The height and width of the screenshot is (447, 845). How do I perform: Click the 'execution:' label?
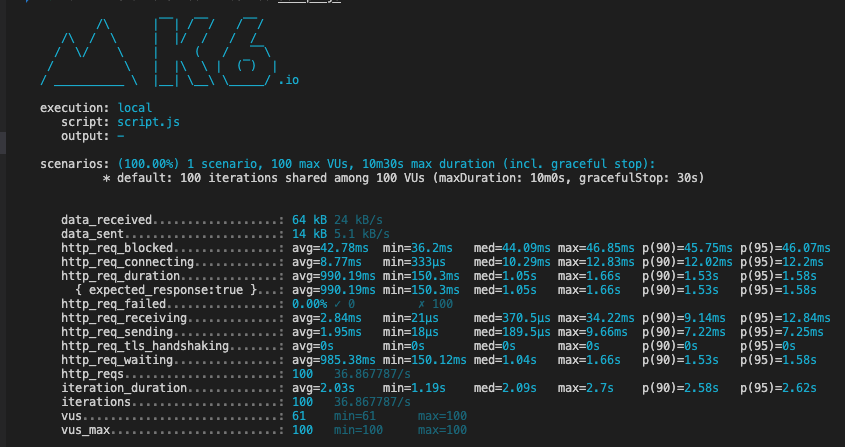[75, 108]
